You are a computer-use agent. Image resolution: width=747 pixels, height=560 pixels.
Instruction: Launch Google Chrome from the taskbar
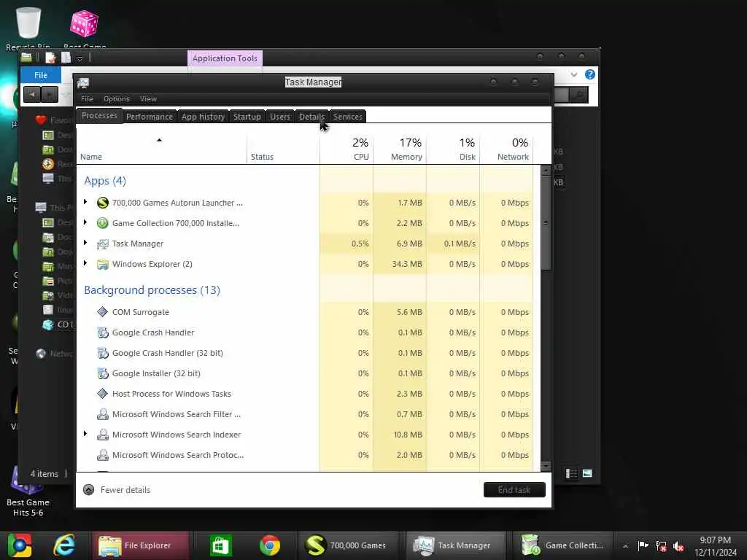coord(270,545)
